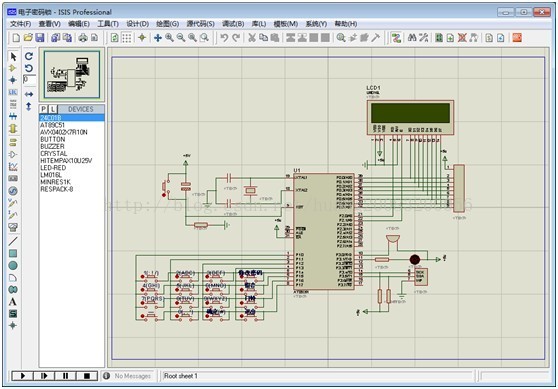
Task: Select the Graph mode tool
Action: (x=13, y=166)
